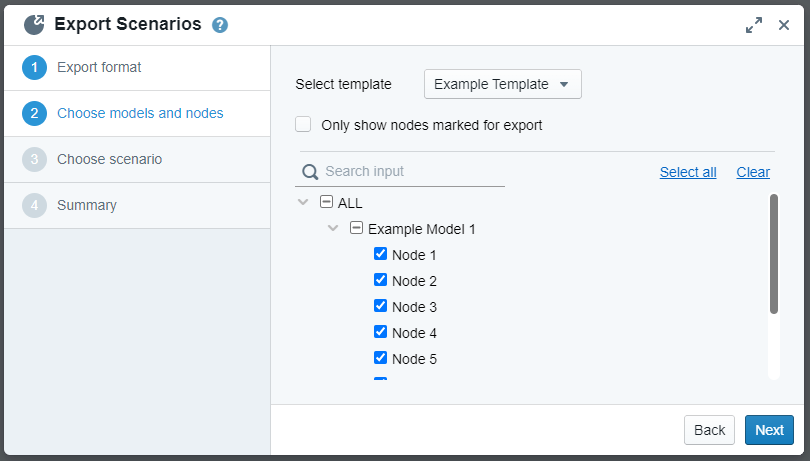Click the step 4 number badge

[34, 206]
